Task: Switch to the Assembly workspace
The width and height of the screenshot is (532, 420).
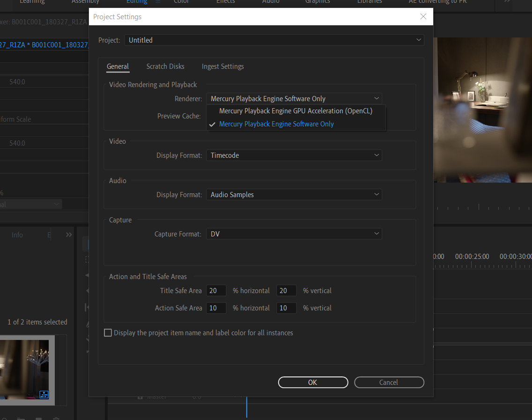Action: (x=85, y=2)
